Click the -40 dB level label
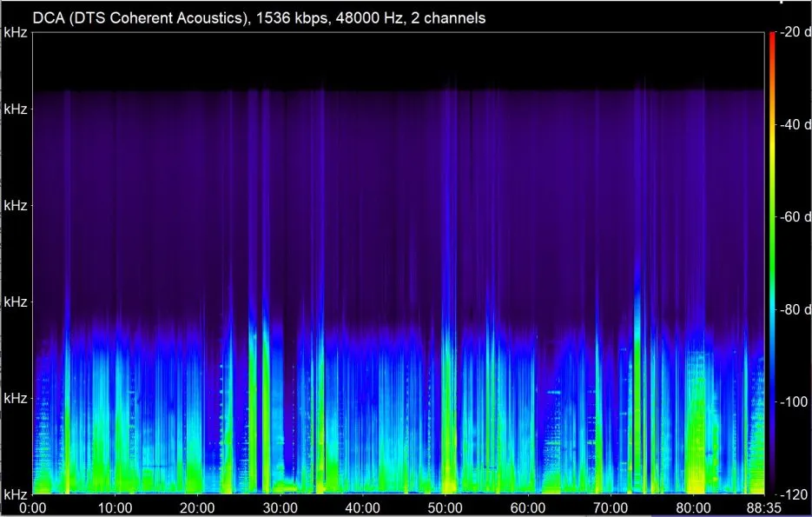Image resolution: width=812 pixels, height=517 pixels. 795,124
